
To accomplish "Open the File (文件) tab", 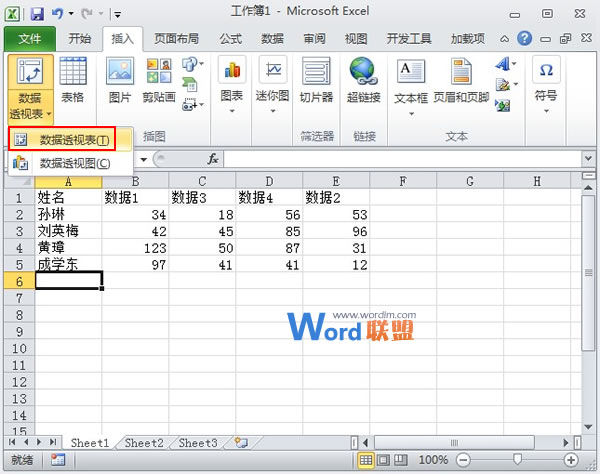I will (x=30, y=39).
